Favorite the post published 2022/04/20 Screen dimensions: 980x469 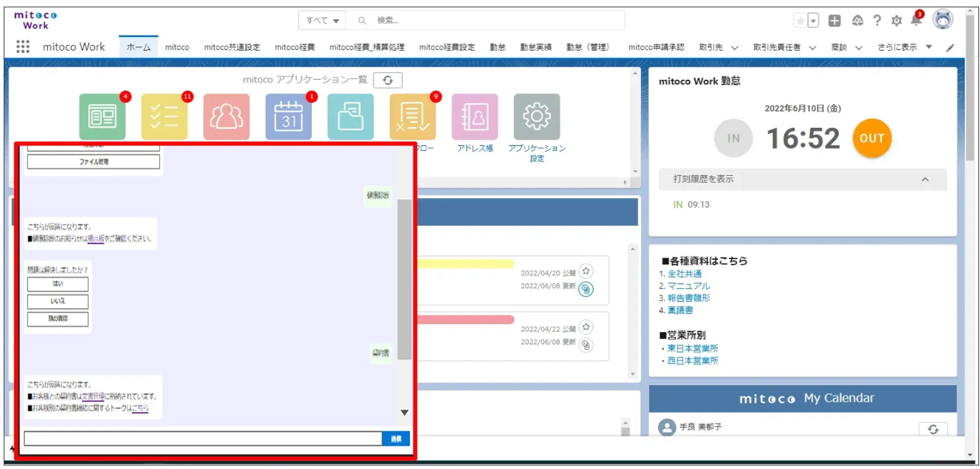point(586,271)
